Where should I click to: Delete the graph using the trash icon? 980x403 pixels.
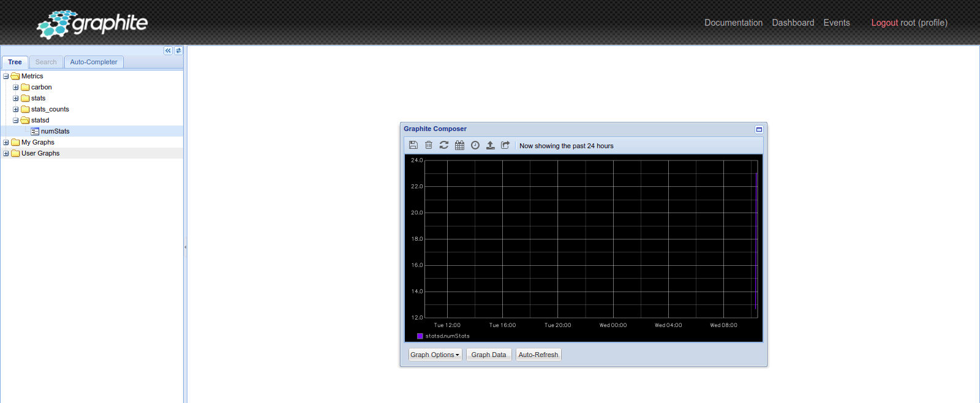click(429, 145)
